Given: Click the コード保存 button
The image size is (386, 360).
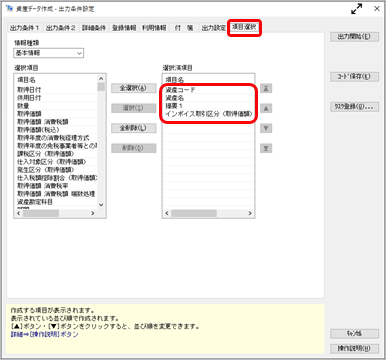Looking at the screenshot, I should pyautogui.click(x=354, y=77).
